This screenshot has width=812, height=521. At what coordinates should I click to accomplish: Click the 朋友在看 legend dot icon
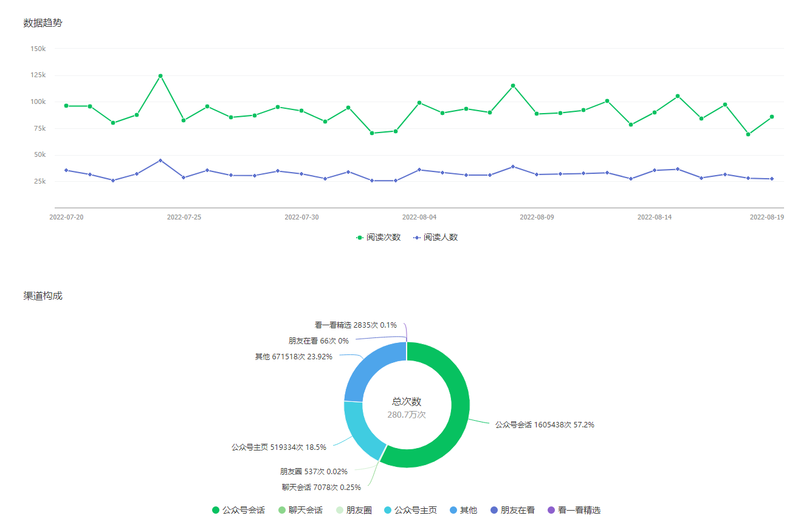494,510
